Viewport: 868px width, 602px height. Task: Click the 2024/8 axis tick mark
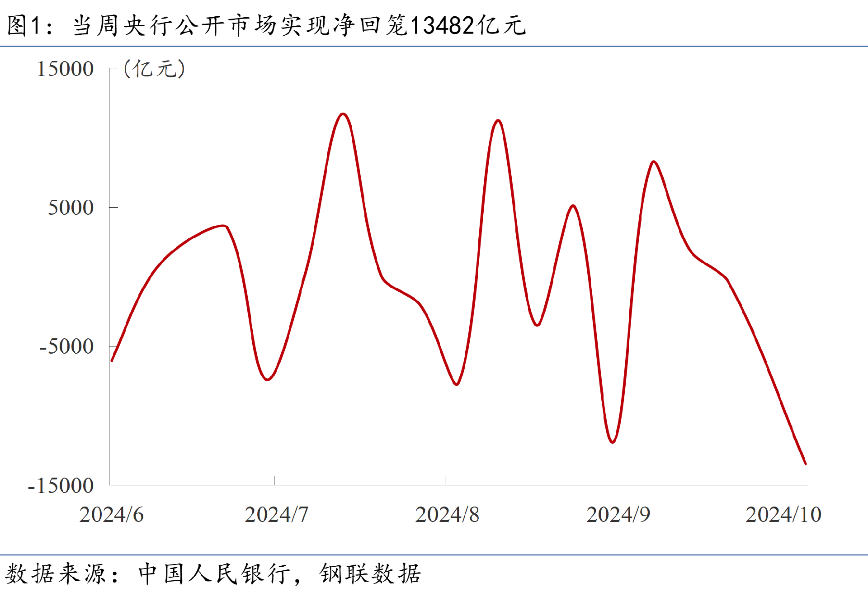tap(445, 480)
